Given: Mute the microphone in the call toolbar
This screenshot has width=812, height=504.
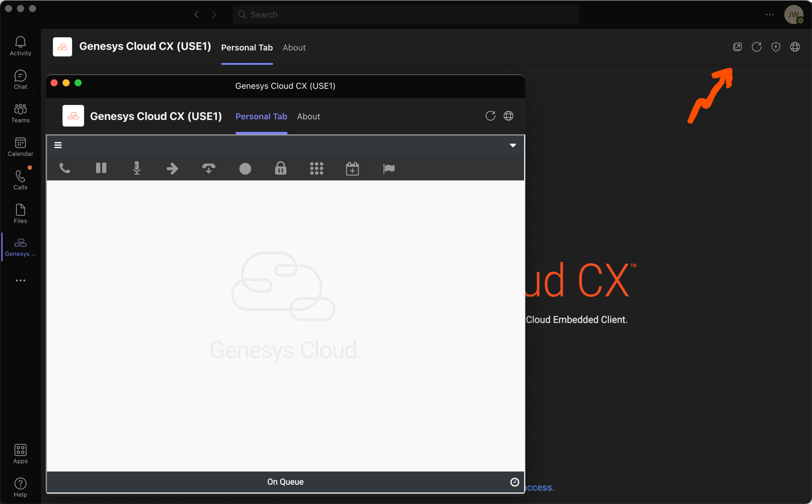Looking at the screenshot, I should (137, 168).
